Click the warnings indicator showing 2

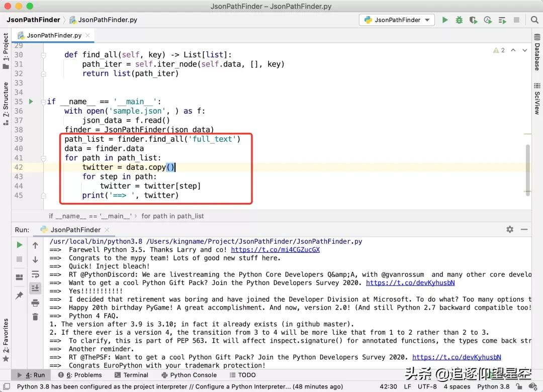point(499,50)
